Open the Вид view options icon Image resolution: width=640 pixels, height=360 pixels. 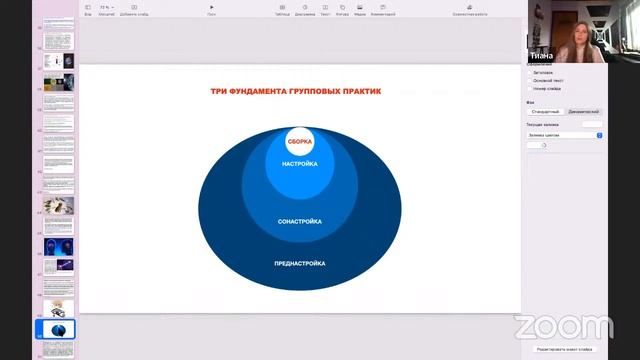(x=88, y=7)
